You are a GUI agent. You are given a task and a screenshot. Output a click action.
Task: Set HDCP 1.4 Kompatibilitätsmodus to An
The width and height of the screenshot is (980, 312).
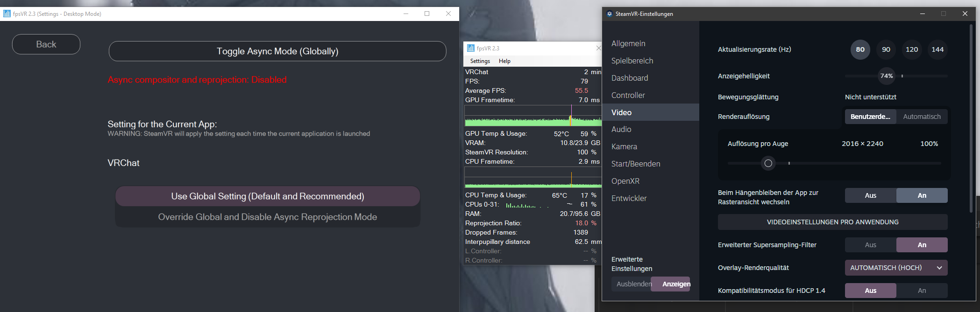(922, 291)
